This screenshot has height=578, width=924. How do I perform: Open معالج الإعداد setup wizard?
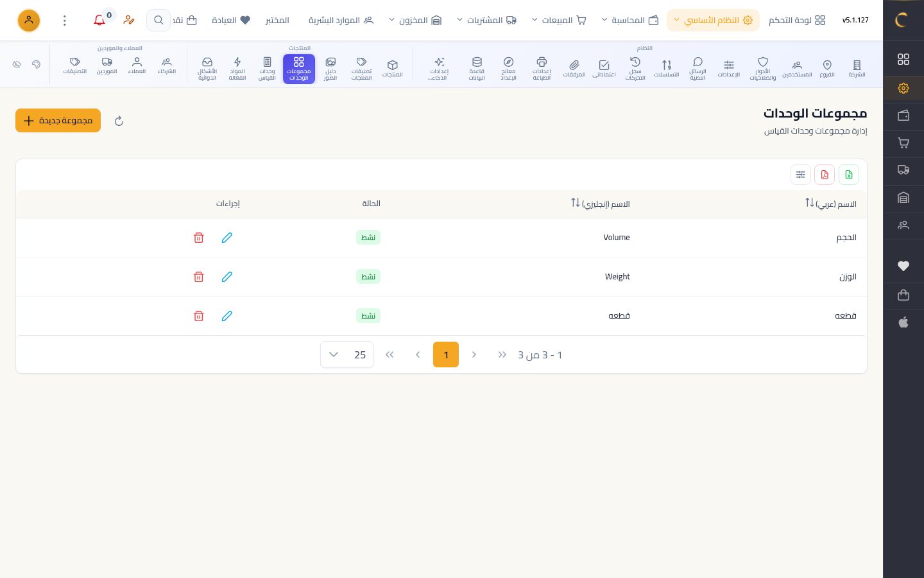pos(508,68)
